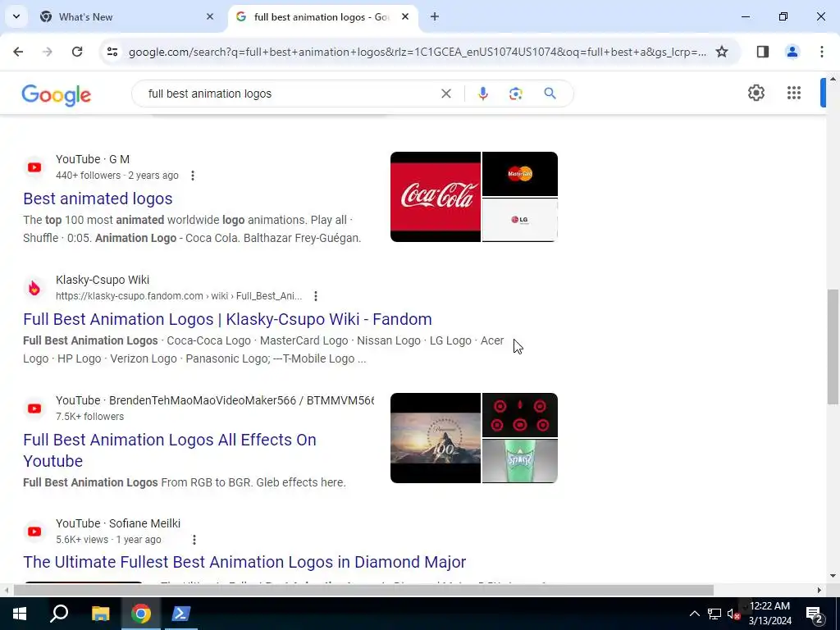Open the Best animated logos result
This screenshot has width=840, height=630.
point(98,199)
